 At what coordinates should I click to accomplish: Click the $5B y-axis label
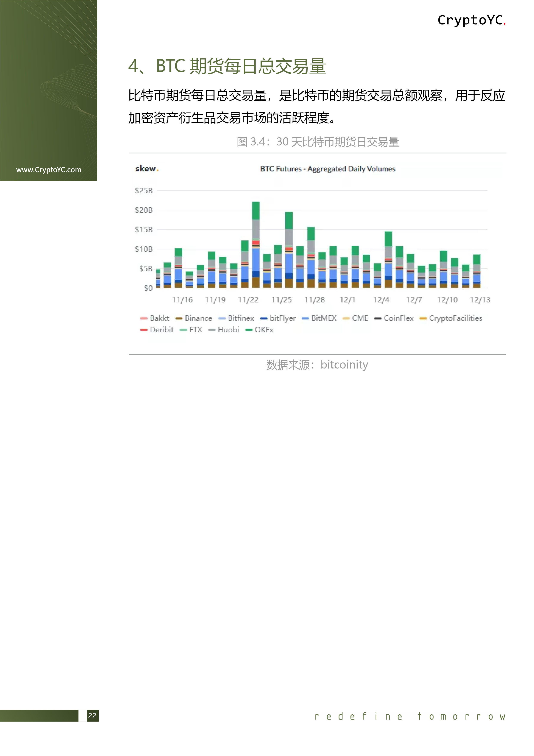146,269
